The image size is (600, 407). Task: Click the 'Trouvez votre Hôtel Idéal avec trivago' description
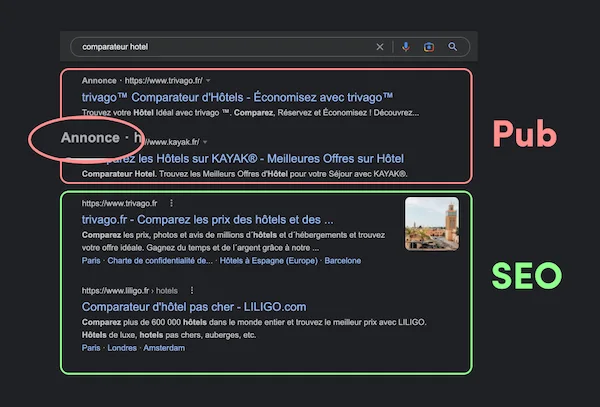250,113
